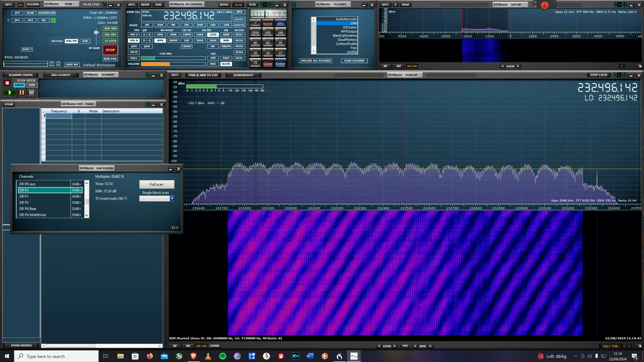Select MEM scan mode
Image resolution: width=644 pixels, height=362 pixels.
click(32, 85)
